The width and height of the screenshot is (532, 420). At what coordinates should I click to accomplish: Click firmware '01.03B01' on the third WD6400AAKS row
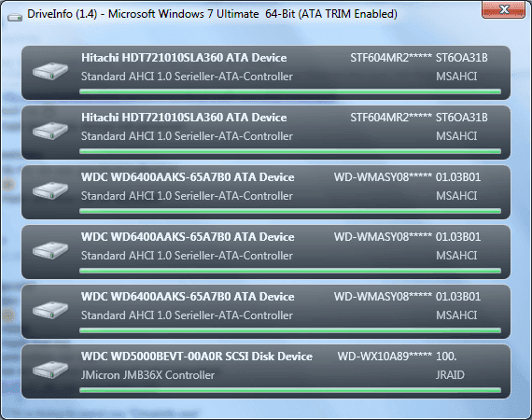click(458, 297)
